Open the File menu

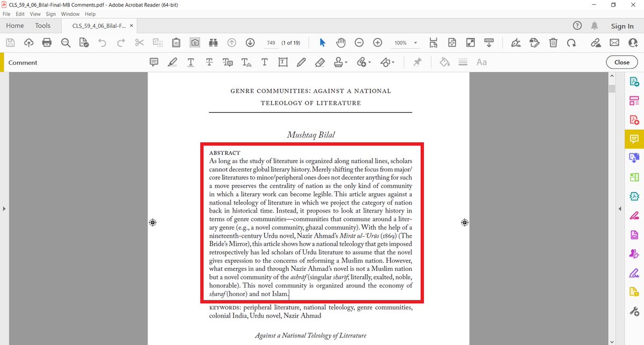6,14
